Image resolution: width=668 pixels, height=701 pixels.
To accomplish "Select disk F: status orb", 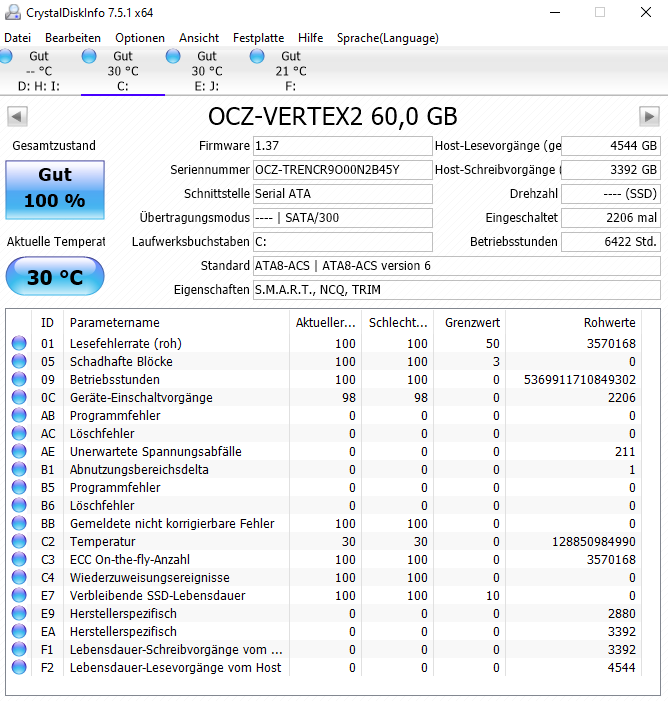I will click(x=257, y=56).
